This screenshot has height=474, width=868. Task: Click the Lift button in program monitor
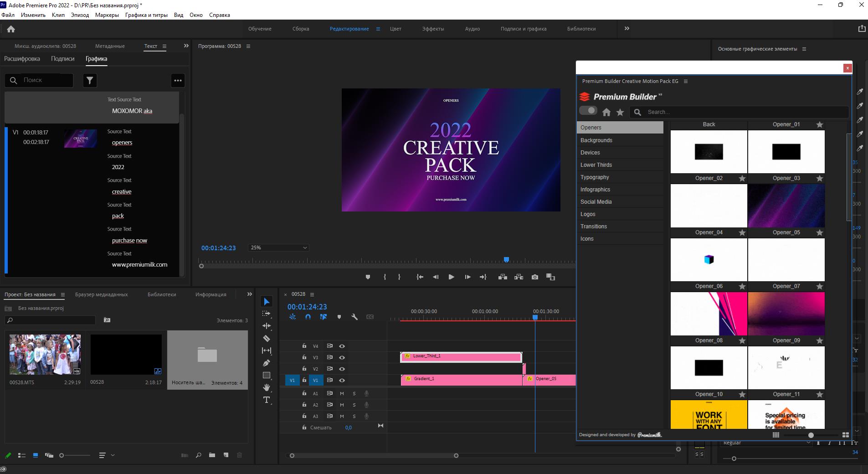(x=503, y=277)
